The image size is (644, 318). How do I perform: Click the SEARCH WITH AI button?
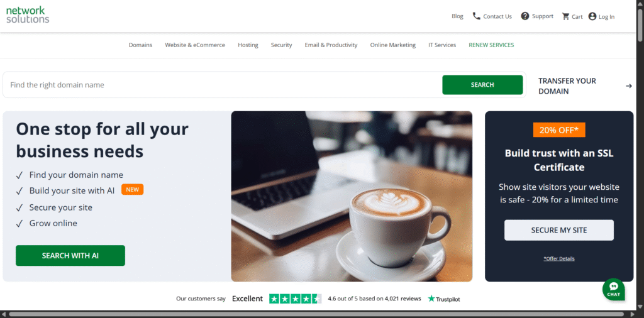70,256
